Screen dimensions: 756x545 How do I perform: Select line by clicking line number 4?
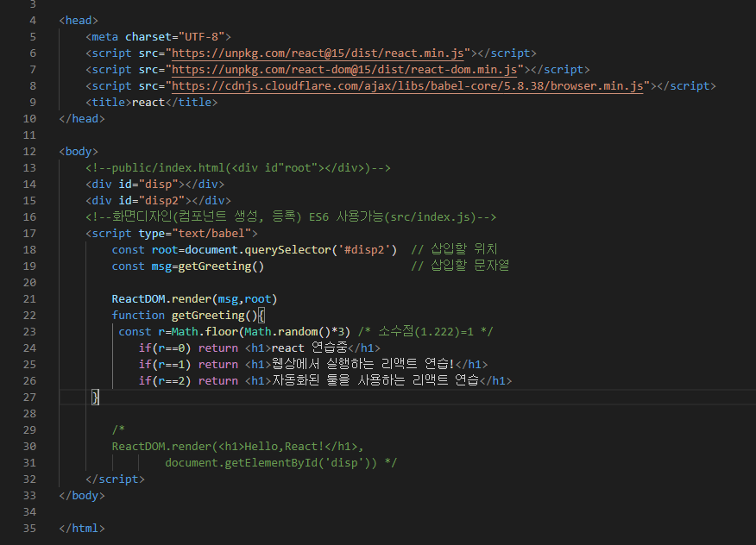33,20
